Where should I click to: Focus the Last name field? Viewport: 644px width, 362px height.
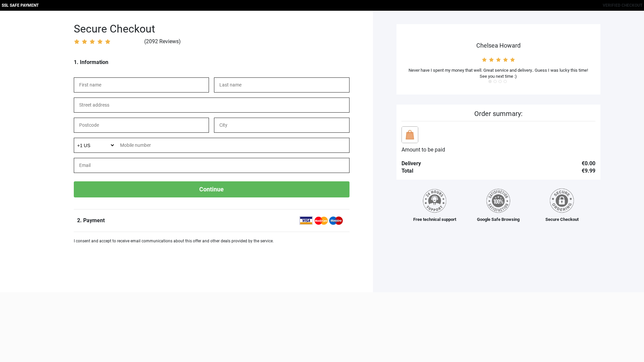[x=282, y=85]
